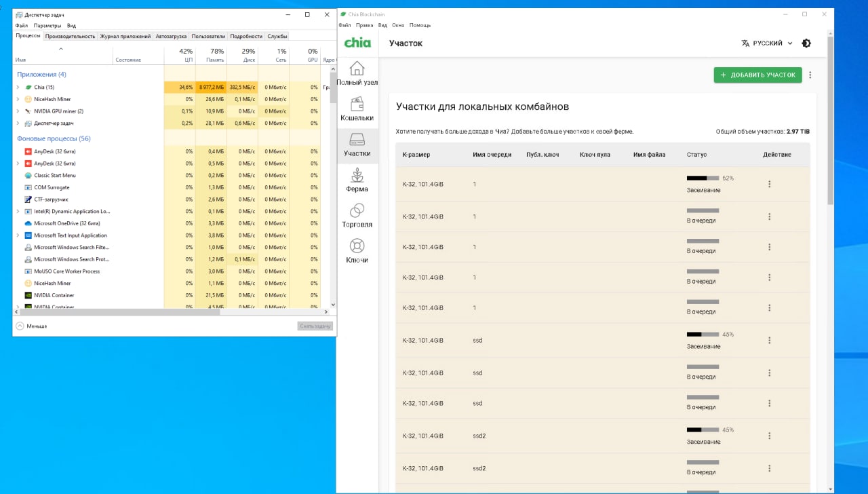Click the 62% plot progress bar

[703, 178]
